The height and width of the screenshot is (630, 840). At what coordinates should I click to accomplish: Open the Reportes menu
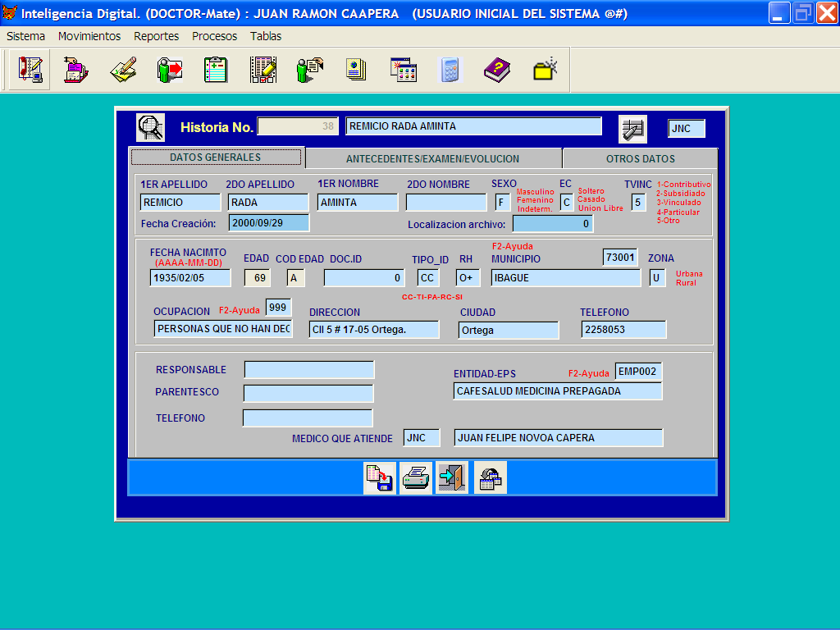click(157, 36)
